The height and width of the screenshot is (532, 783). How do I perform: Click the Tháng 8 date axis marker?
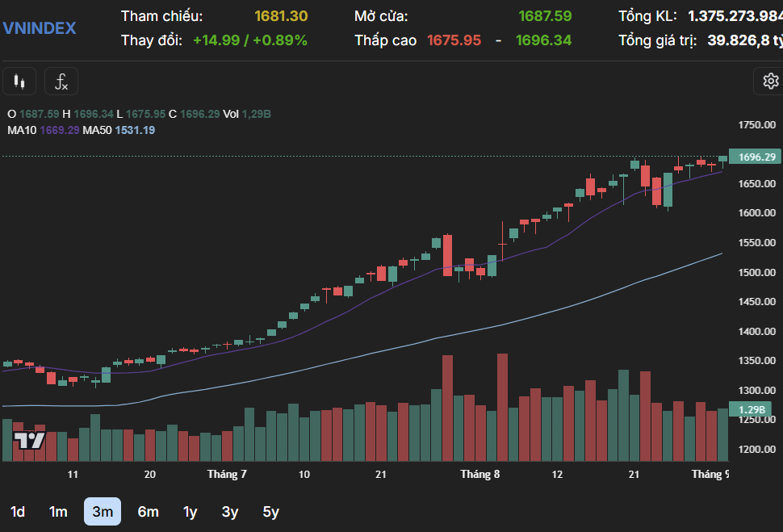coord(479,474)
